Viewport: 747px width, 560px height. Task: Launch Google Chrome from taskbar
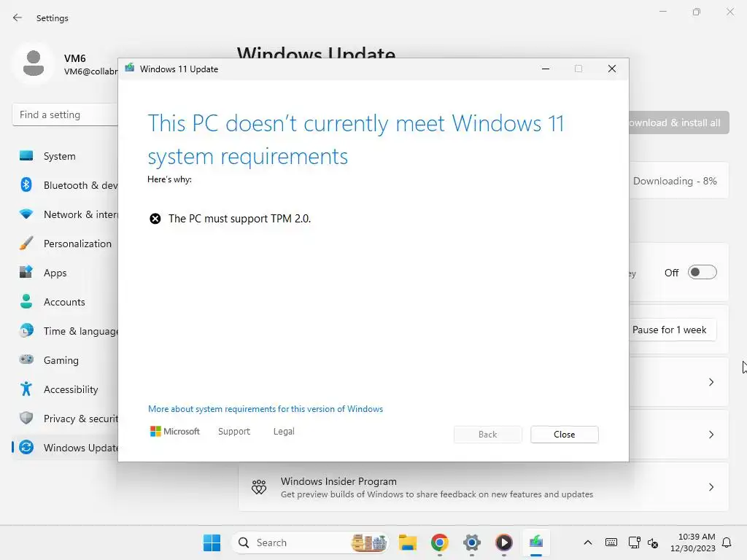(440, 542)
